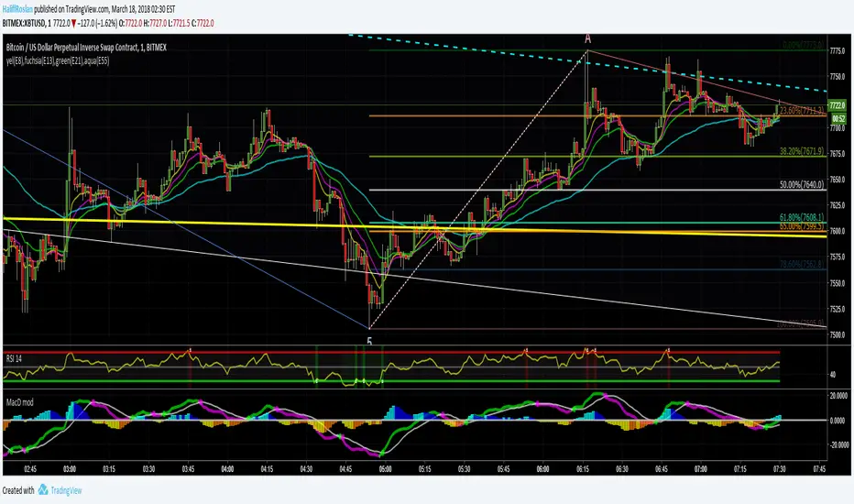Click the 07:45 time axis label

coord(819,469)
